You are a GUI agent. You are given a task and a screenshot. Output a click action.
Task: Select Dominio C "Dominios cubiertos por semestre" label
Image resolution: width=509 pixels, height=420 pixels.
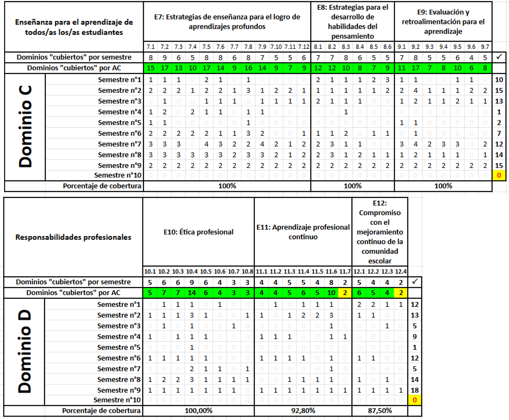[x=74, y=57]
